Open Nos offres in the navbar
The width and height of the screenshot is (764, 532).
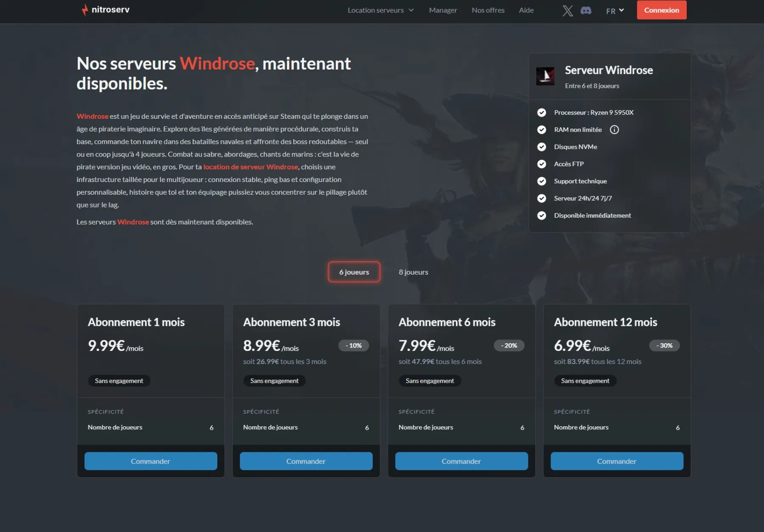click(488, 10)
